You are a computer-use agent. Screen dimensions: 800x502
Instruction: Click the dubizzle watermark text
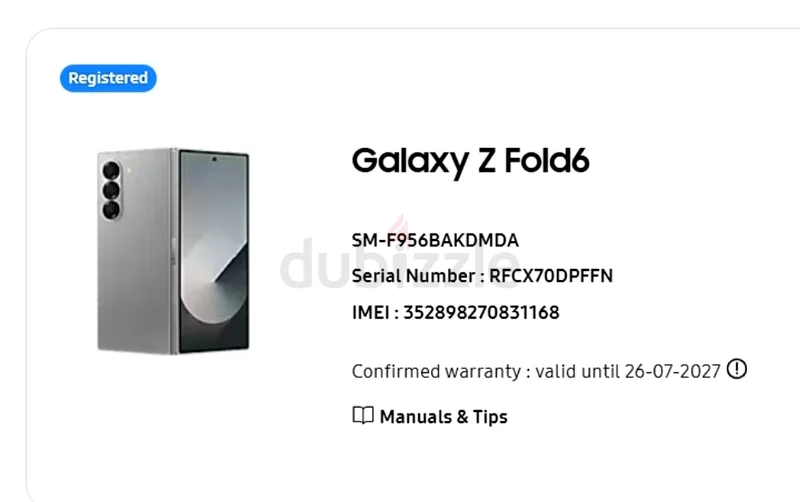[398, 265]
